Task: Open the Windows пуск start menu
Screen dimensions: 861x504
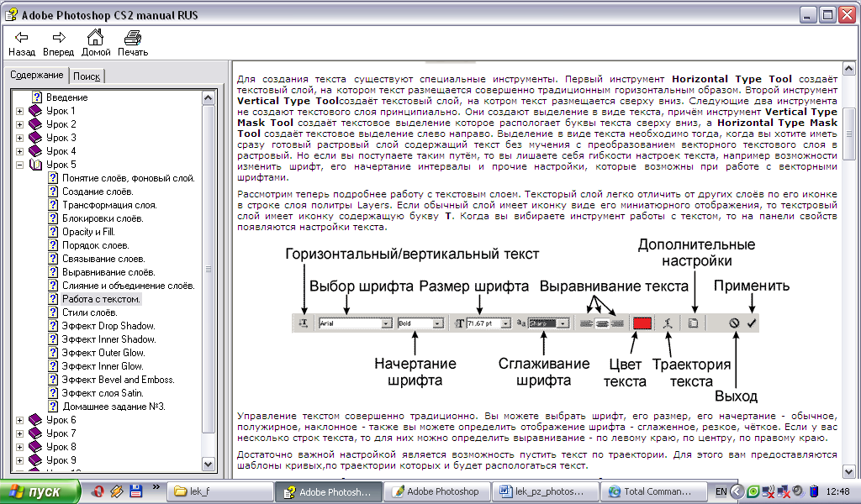Action: click(39, 491)
